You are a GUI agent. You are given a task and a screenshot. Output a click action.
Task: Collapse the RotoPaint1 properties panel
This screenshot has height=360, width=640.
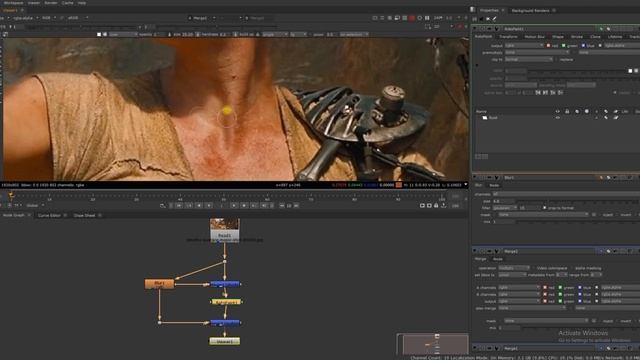pyautogui.click(x=475, y=29)
